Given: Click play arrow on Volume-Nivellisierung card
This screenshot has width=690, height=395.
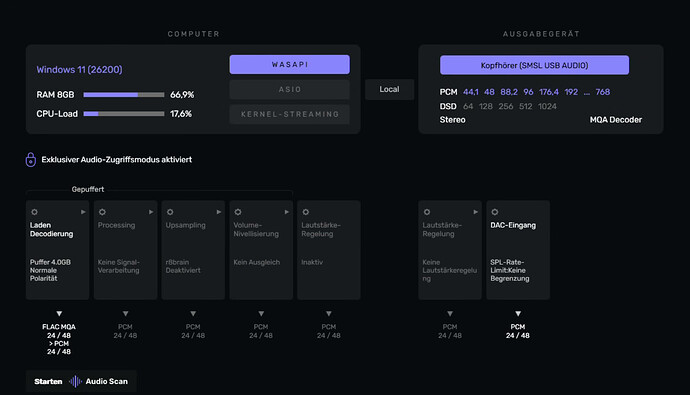Looking at the screenshot, I should [x=286, y=212].
